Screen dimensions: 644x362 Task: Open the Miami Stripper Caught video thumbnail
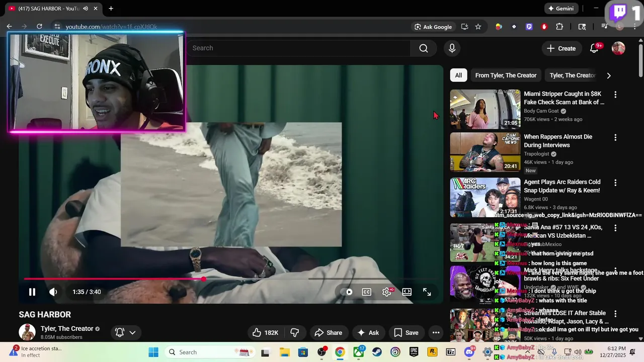pos(485,109)
